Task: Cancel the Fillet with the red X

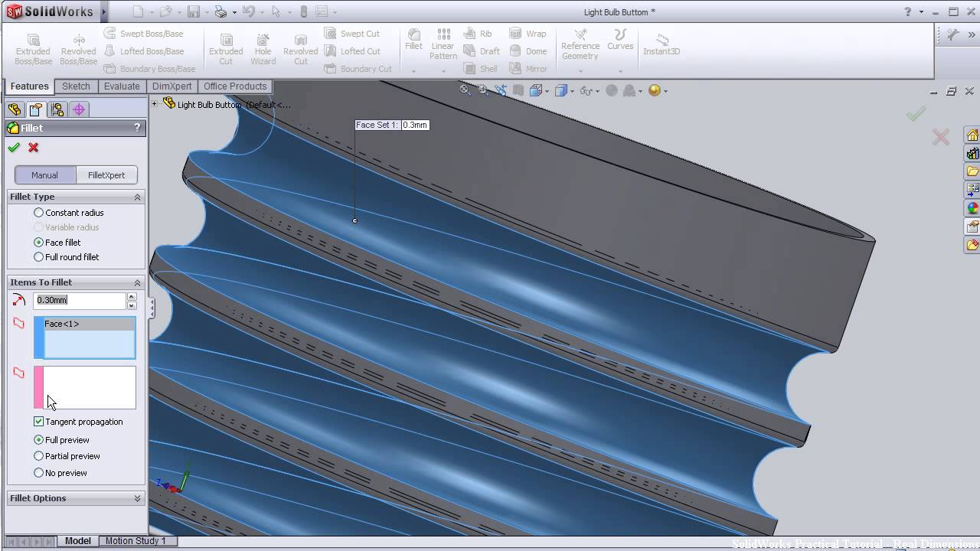Action: (33, 148)
